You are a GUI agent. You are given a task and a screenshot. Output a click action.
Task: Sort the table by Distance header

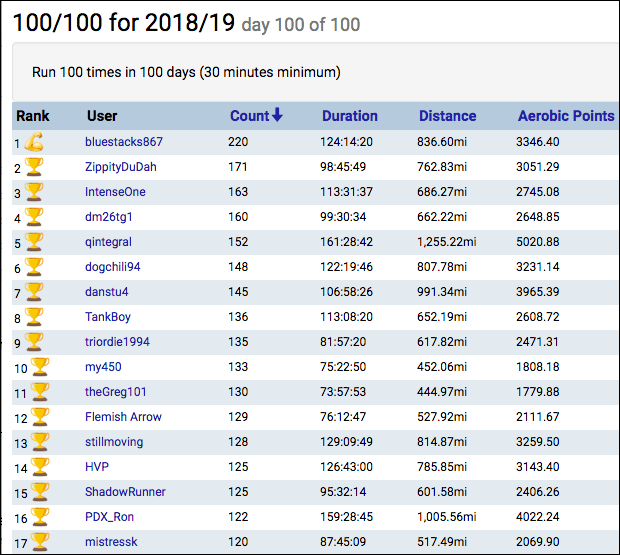pyautogui.click(x=447, y=116)
